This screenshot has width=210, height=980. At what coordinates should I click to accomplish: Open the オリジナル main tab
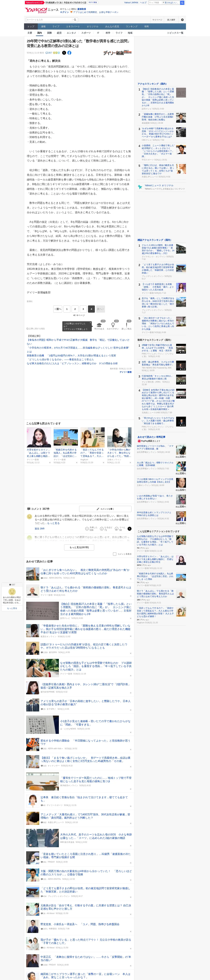point(92,27)
